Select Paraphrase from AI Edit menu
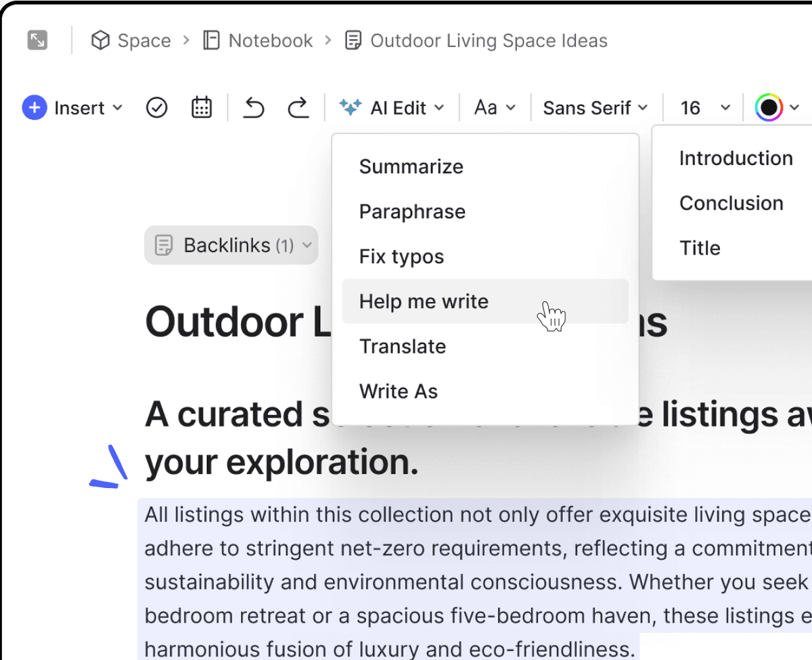Viewport: 812px width, 660px height. pyautogui.click(x=485, y=211)
